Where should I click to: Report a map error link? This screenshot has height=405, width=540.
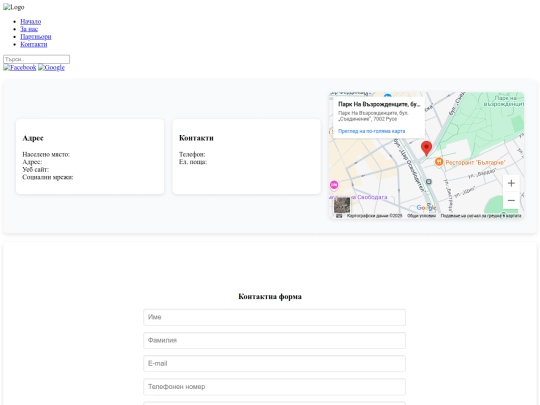coord(481,216)
